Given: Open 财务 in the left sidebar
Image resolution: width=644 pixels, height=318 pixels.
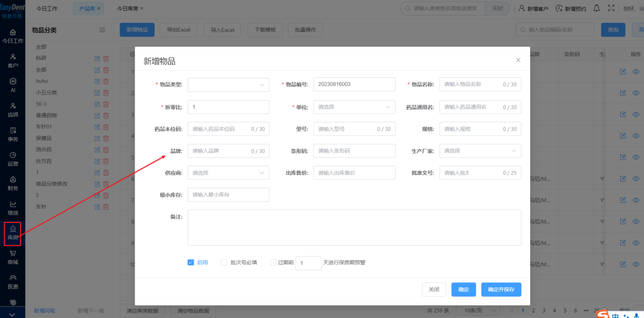Looking at the screenshot, I should coord(13,183).
